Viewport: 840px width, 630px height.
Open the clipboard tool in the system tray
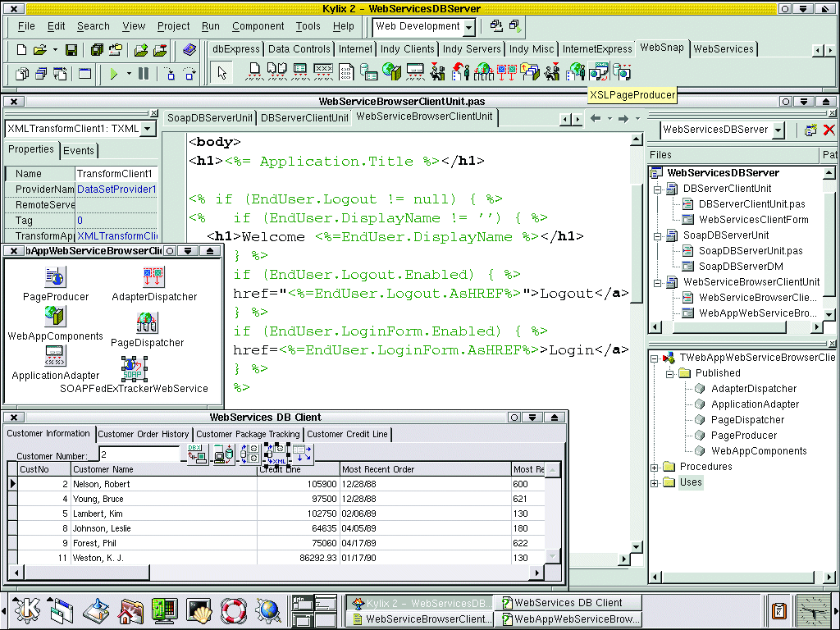pyautogui.click(x=779, y=610)
